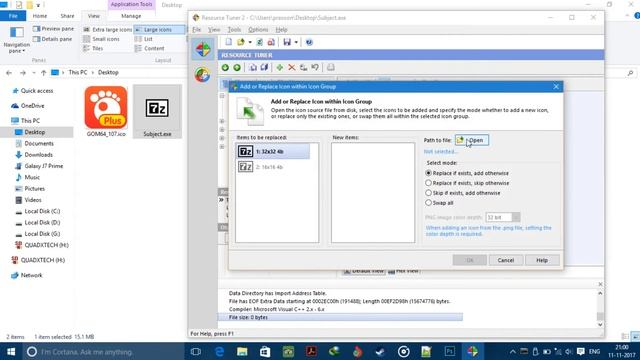Click the search magnifier icon in Explorer

coord(630,73)
